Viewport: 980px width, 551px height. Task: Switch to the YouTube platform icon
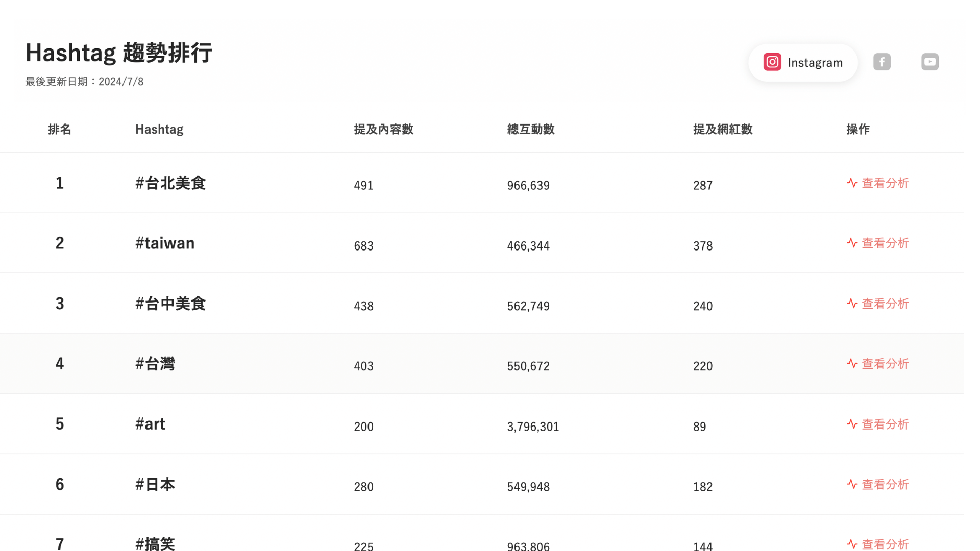pyautogui.click(x=929, y=62)
